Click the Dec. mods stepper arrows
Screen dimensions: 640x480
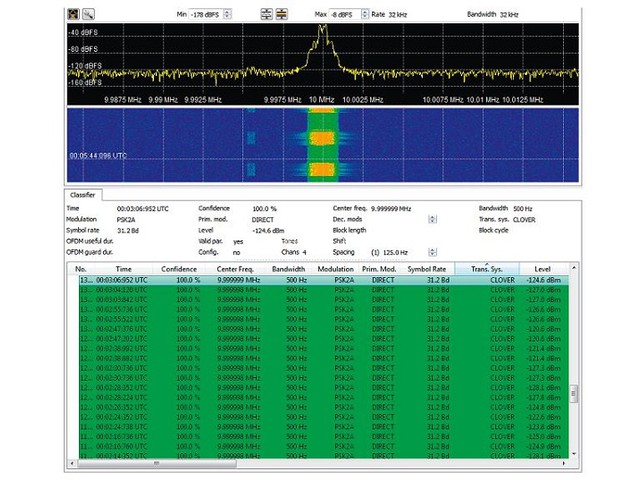[432, 220]
